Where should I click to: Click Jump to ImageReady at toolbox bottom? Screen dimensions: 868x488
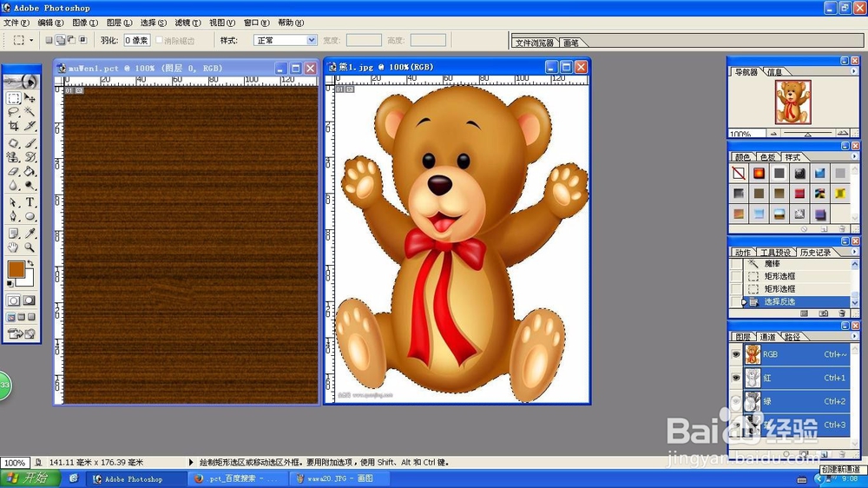[x=22, y=333]
